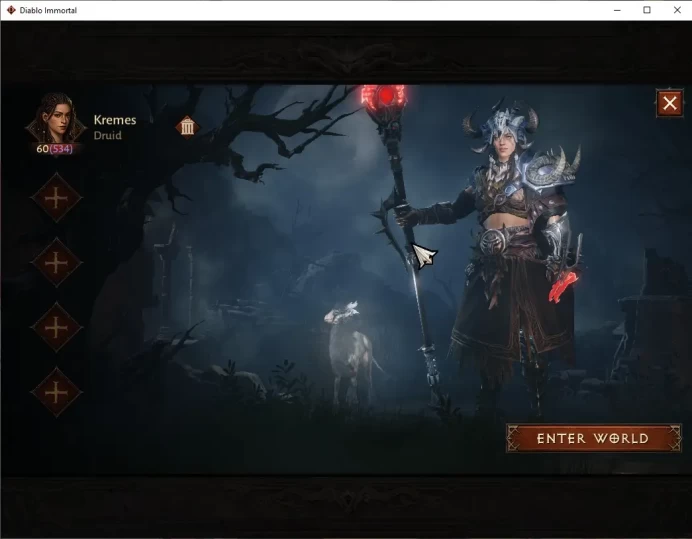692x539 pixels.
Task: Maximize the Diablo Immortal window
Action: click(647, 10)
